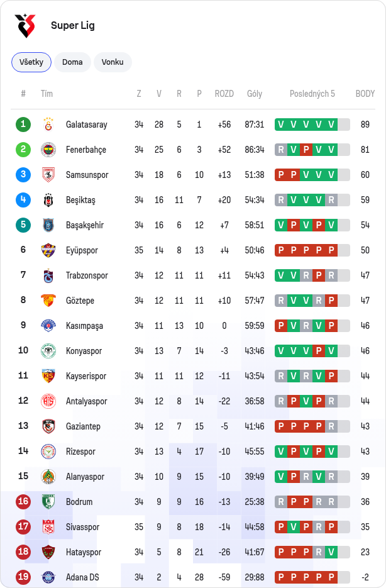The image size is (386, 588).
Task: Select the Sivasspor club crest
Action: point(48,527)
